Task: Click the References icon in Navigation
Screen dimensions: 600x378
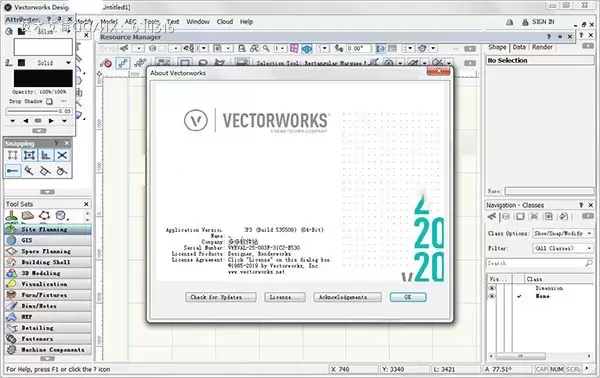Action: click(563, 217)
